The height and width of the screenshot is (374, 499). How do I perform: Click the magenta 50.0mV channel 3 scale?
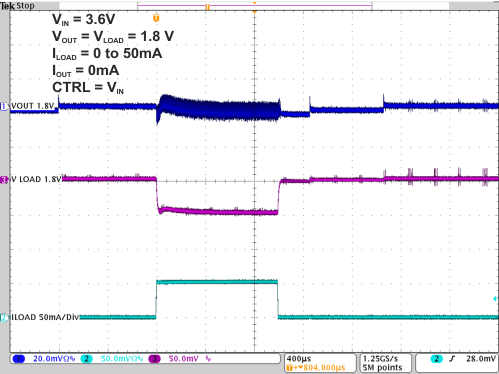pos(183,359)
